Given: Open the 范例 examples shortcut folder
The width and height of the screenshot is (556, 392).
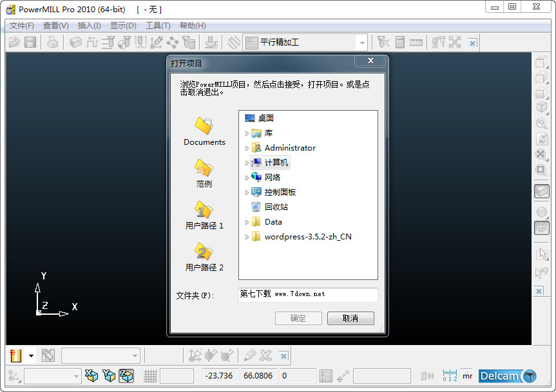Looking at the screenshot, I should (204, 173).
